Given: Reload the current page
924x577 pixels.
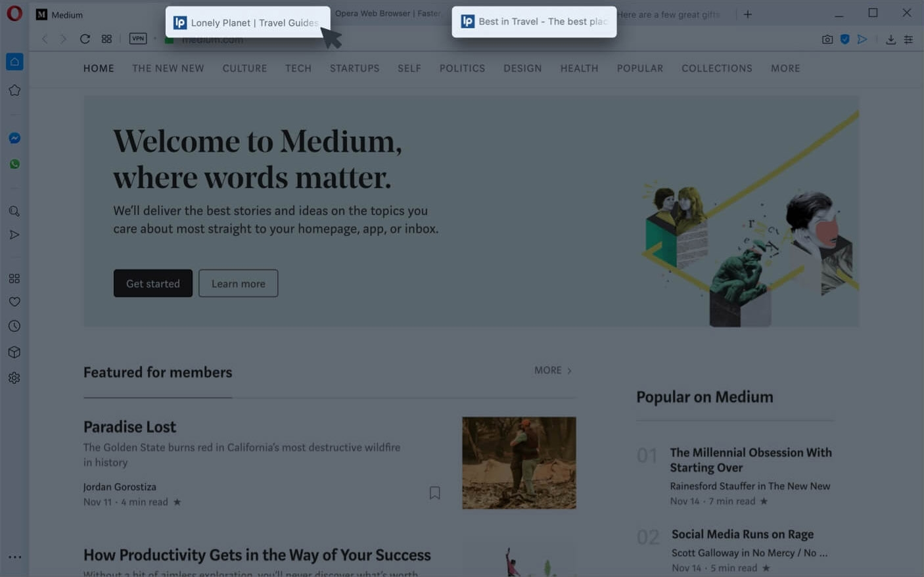Looking at the screenshot, I should point(85,39).
